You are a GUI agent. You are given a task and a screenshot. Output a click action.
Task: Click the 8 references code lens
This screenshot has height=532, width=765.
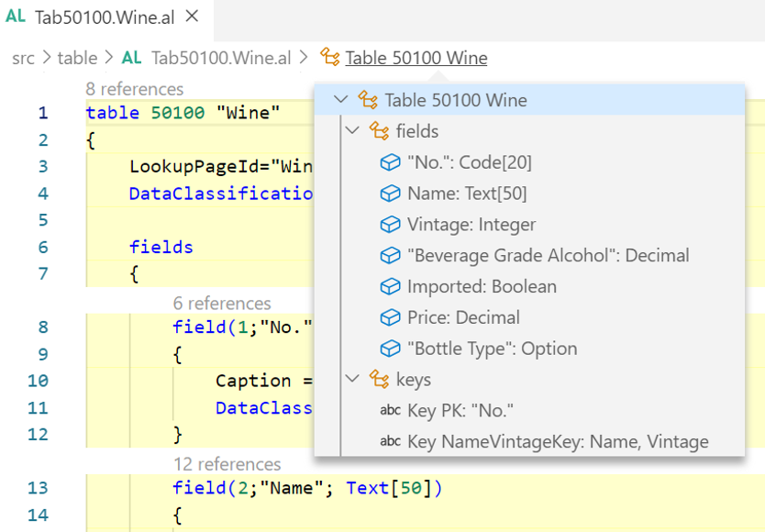click(x=134, y=89)
